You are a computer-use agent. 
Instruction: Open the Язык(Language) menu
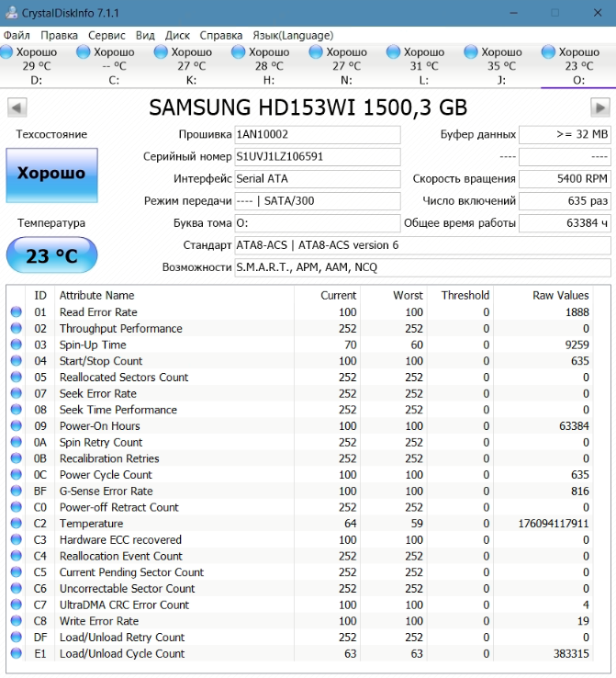click(x=293, y=36)
